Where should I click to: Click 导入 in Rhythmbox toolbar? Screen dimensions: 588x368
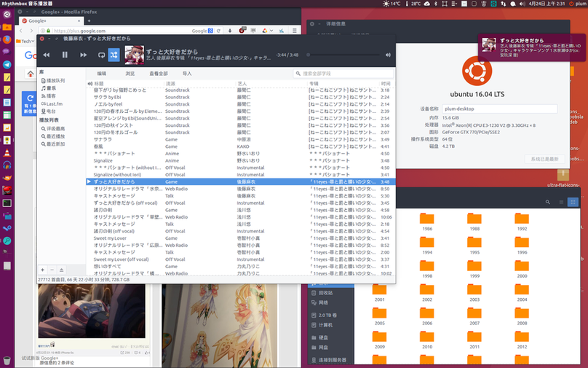coord(187,74)
